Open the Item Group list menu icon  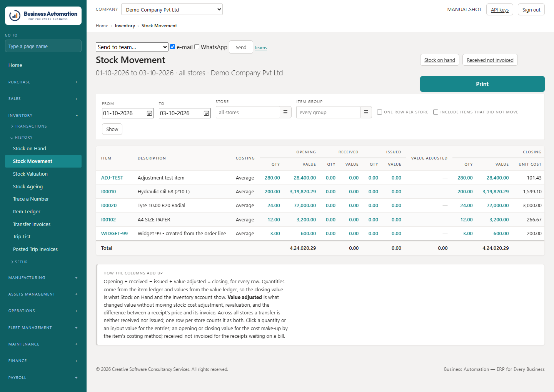point(366,112)
